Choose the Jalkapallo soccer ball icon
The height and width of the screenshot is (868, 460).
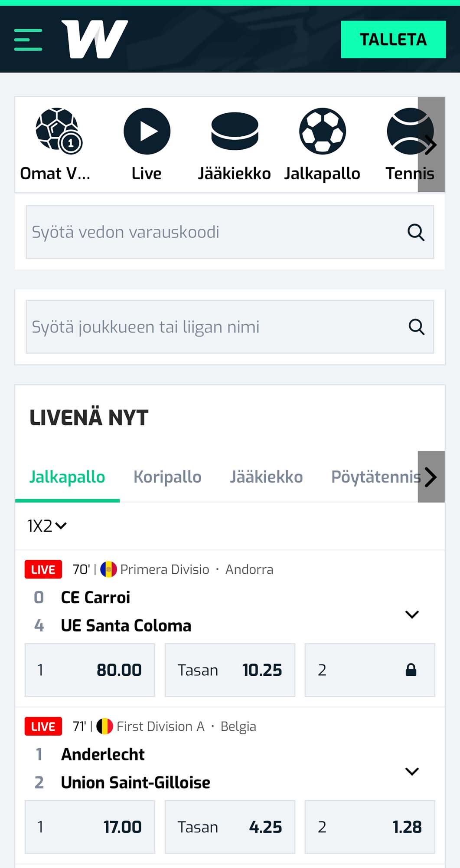[323, 131]
